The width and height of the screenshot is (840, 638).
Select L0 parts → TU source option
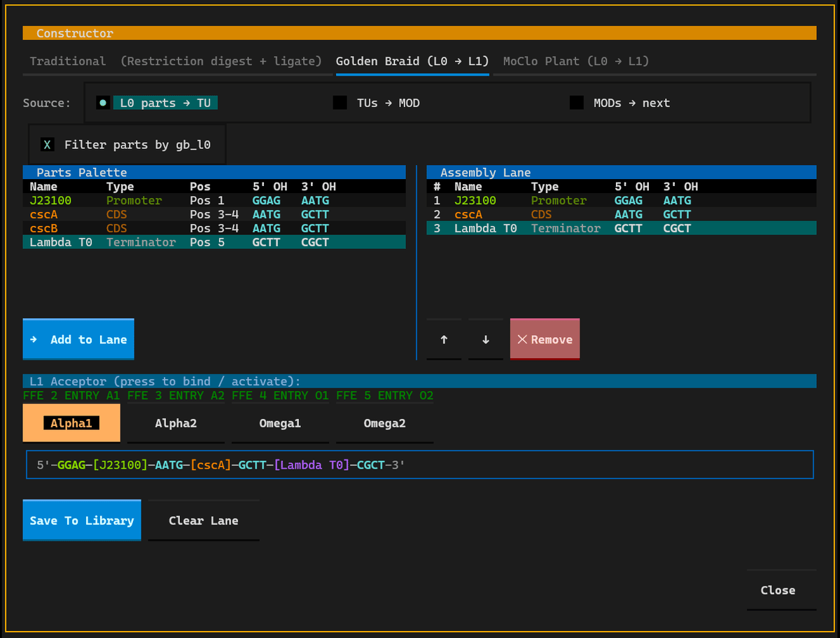click(158, 103)
